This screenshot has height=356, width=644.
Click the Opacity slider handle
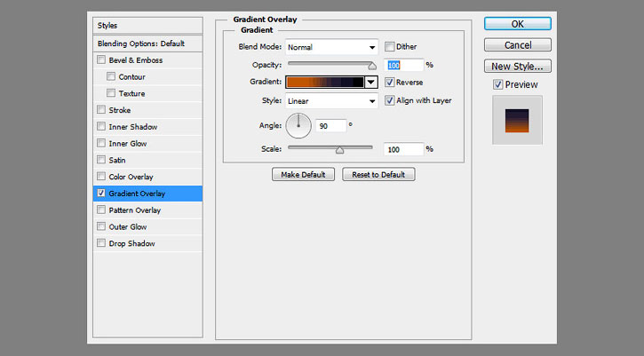coord(372,66)
